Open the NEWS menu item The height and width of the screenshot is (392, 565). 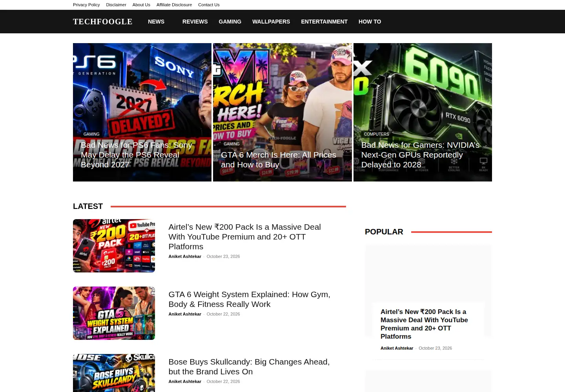point(156,22)
